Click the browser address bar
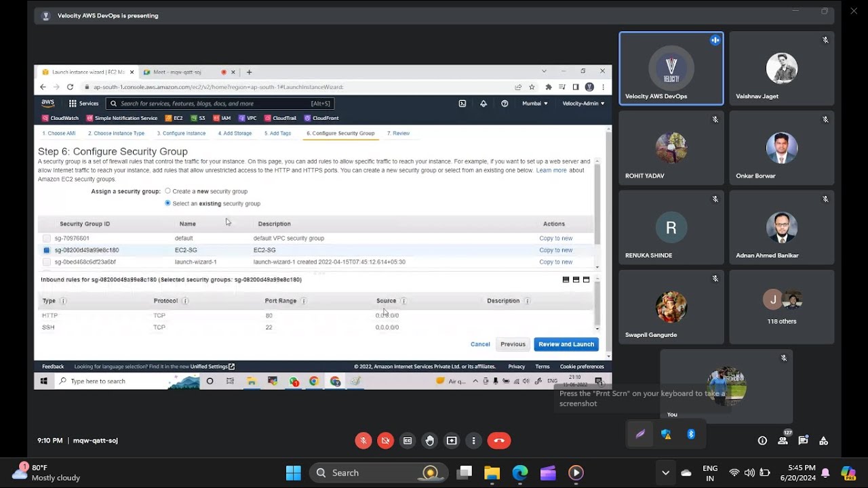The width and height of the screenshot is (868, 488). point(298,87)
